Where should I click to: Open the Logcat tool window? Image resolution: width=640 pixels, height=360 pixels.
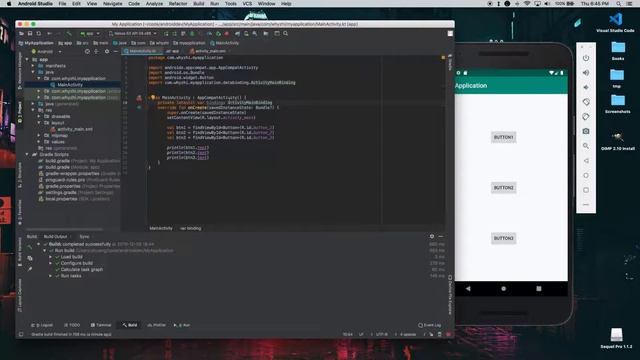tap(42, 325)
